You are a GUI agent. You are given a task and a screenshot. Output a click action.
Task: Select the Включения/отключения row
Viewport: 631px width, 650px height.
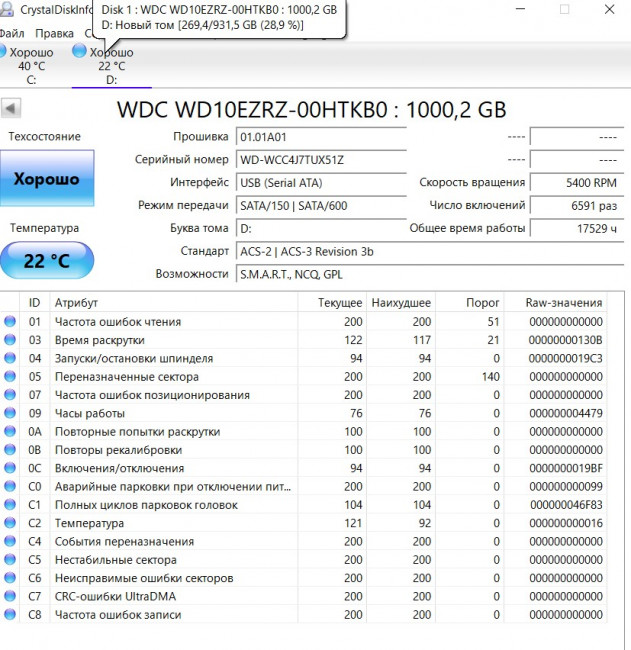click(x=303, y=468)
